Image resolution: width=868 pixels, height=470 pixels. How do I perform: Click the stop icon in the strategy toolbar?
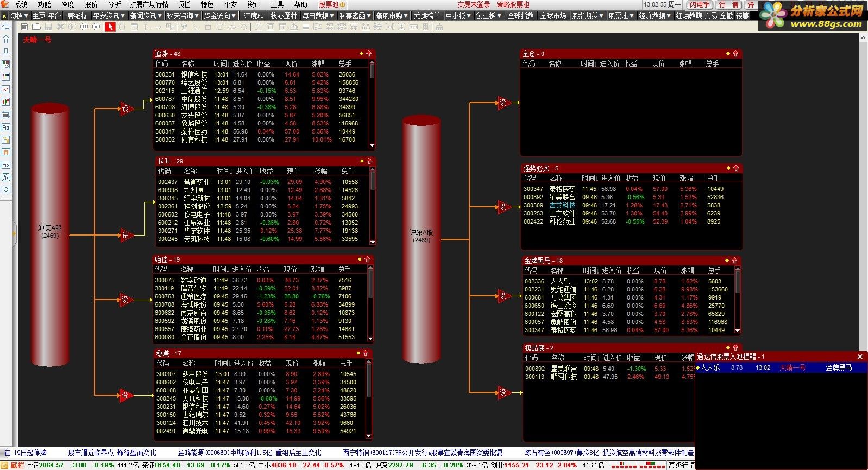[x=96, y=27]
